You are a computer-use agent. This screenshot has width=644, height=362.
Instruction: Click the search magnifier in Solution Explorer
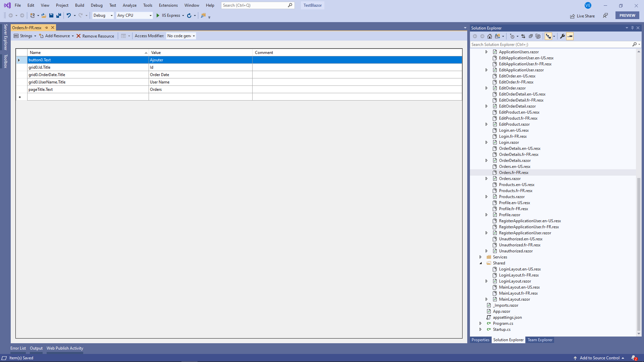(x=634, y=44)
